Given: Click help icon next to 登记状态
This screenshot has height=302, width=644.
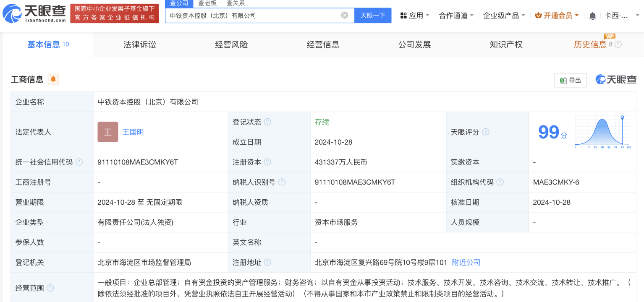Looking at the screenshot, I should point(267,122).
